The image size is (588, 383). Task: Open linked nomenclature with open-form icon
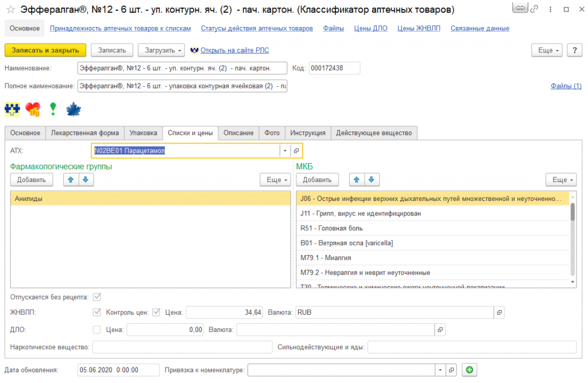tap(451, 370)
